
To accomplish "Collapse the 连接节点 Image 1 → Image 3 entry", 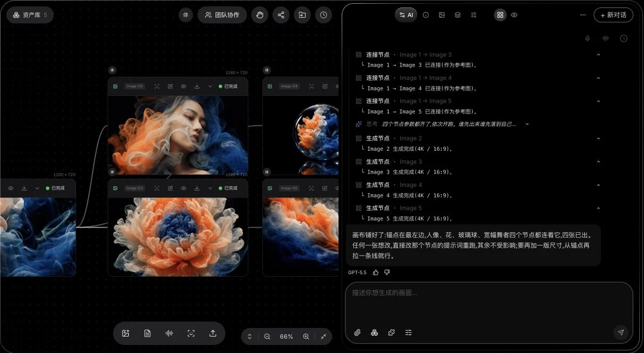I will 598,55.
